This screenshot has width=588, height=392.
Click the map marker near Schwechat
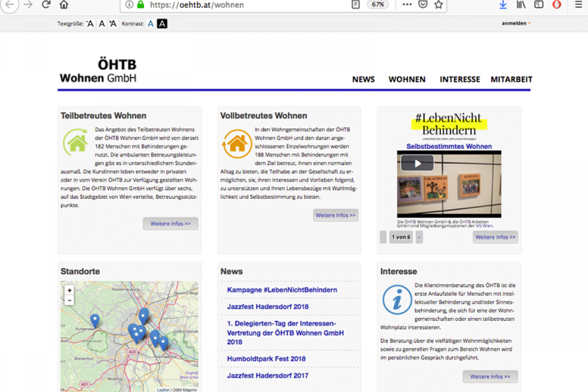tap(164, 343)
